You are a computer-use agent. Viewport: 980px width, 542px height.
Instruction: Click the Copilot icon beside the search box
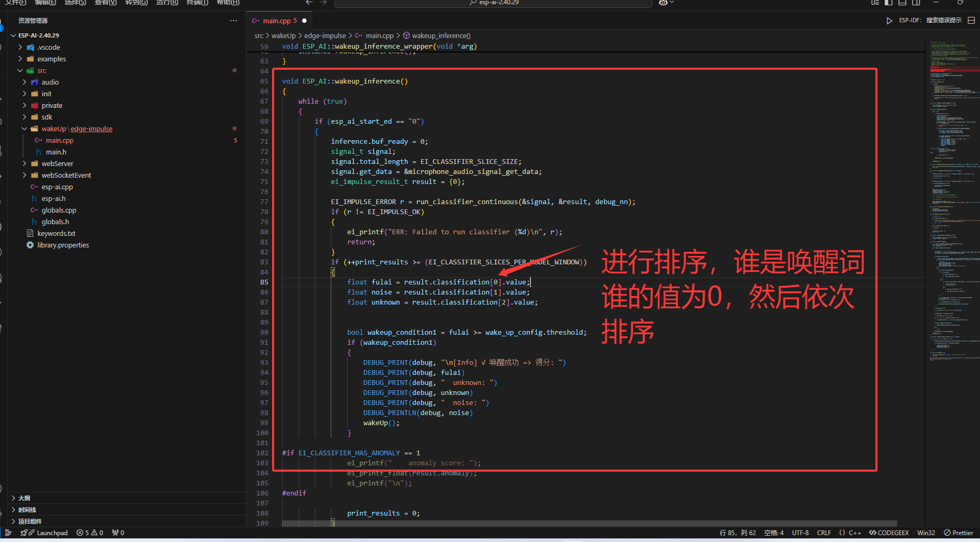664,3
